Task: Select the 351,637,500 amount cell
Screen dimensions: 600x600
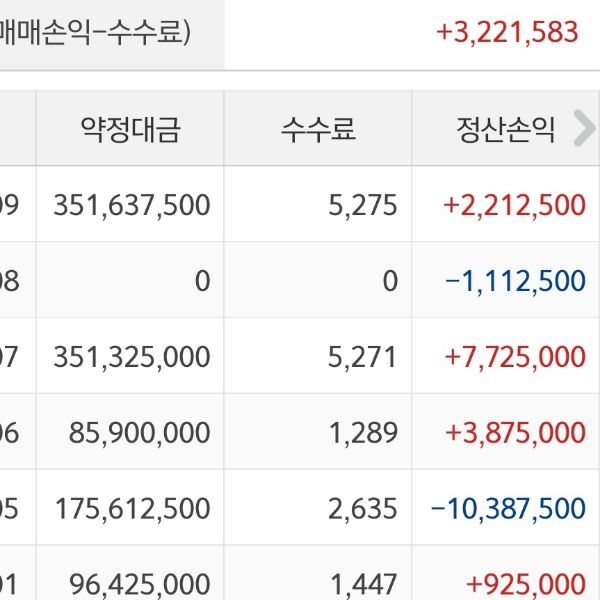Action: click(132, 205)
